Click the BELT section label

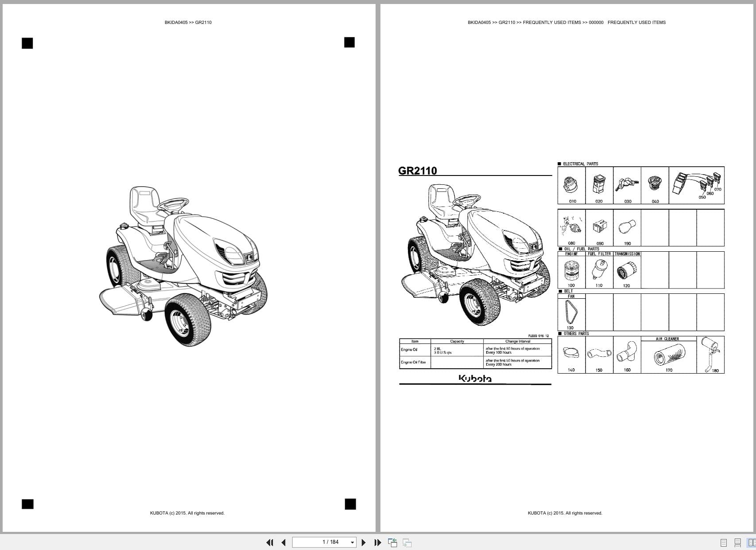568,291
